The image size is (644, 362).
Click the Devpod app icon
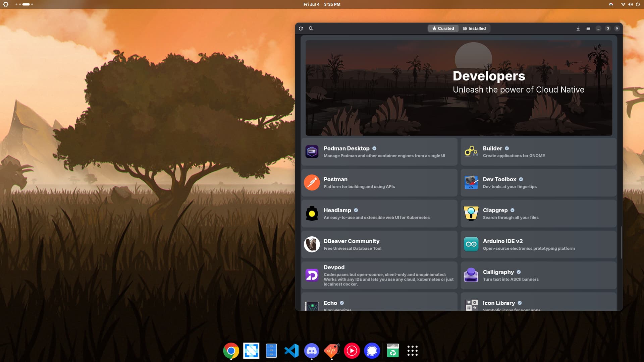(x=312, y=275)
